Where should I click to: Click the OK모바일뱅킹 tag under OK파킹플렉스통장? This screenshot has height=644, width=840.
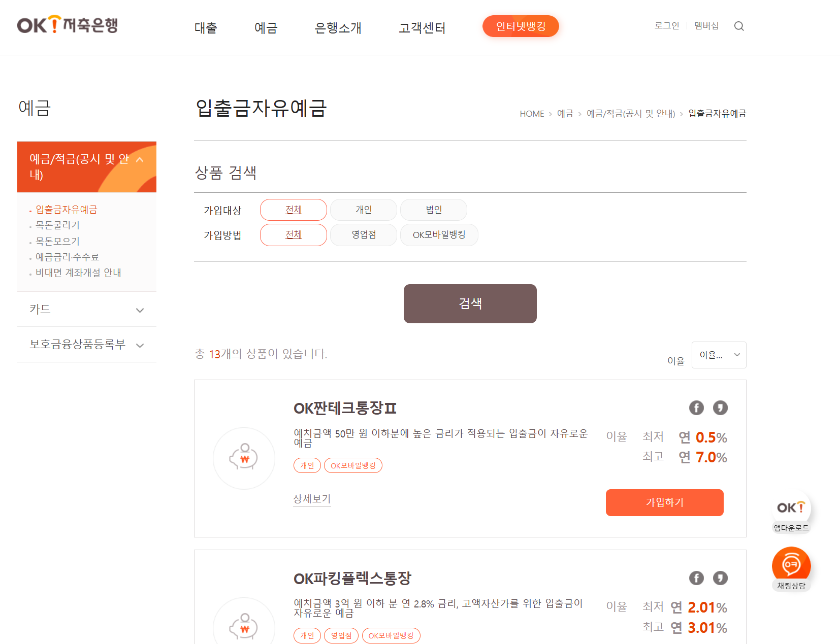point(391,635)
